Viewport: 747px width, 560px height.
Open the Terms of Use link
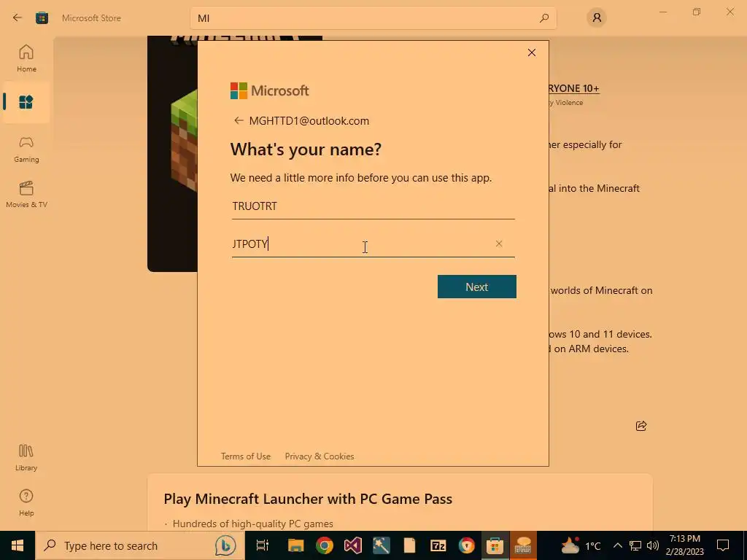[x=246, y=456]
